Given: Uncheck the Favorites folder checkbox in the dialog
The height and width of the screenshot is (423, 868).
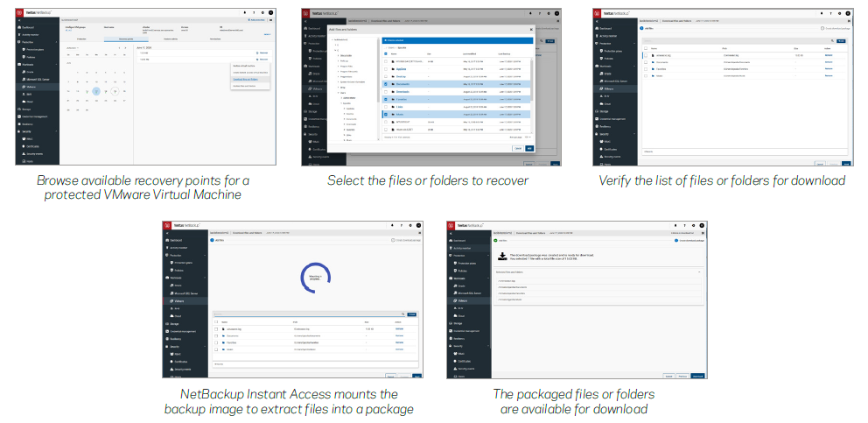Looking at the screenshot, I should point(386,99).
